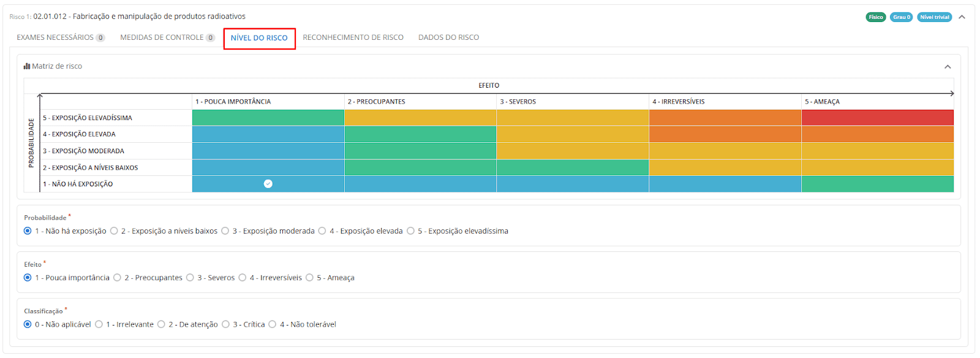Open the Exames Necessários tab
Viewport: 980px width, 358px height.
(60, 37)
